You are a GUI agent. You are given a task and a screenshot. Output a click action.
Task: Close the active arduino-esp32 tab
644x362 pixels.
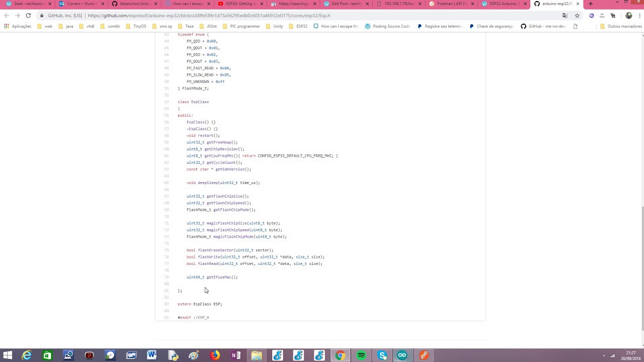pyautogui.click(x=578, y=4)
